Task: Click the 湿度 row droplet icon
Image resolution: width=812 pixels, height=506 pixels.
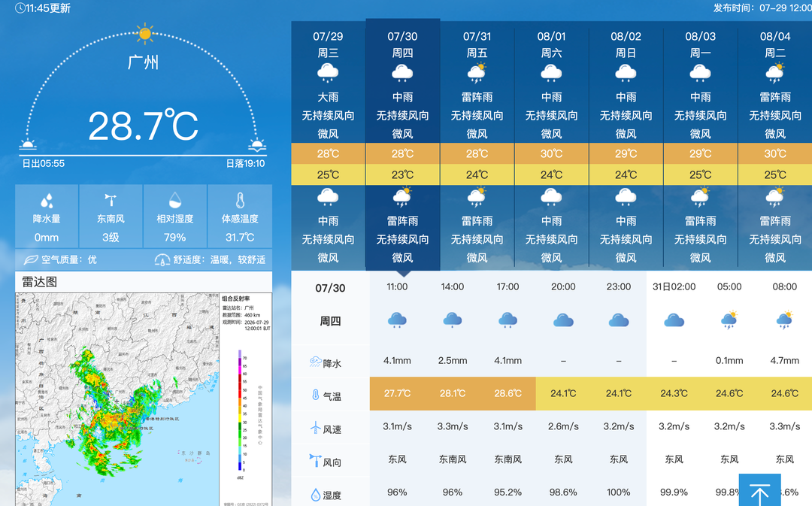Action: click(x=315, y=495)
